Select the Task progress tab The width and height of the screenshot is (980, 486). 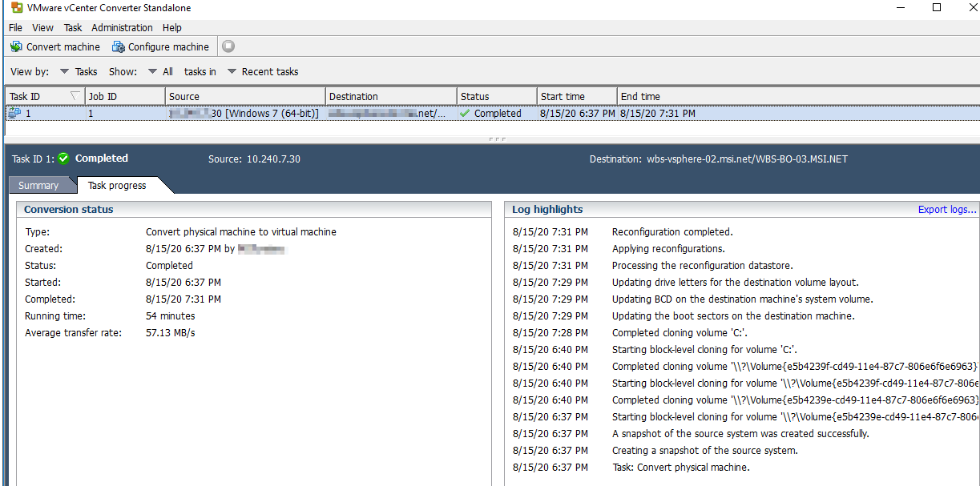117,185
